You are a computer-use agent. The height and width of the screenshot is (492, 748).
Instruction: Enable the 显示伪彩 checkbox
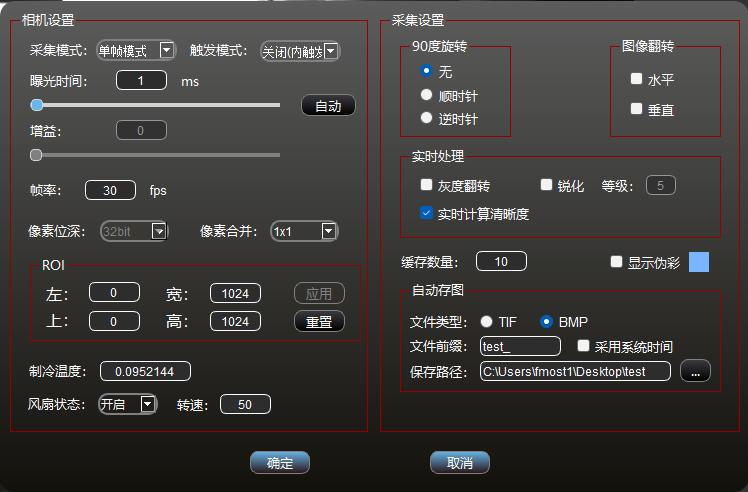(x=616, y=262)
